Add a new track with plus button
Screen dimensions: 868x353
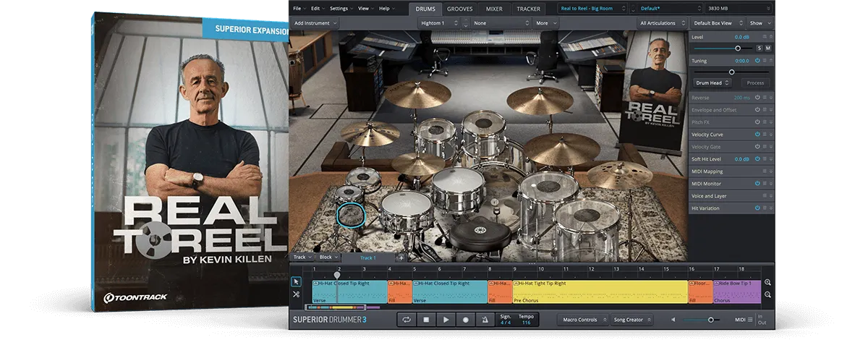click(401, 257)
